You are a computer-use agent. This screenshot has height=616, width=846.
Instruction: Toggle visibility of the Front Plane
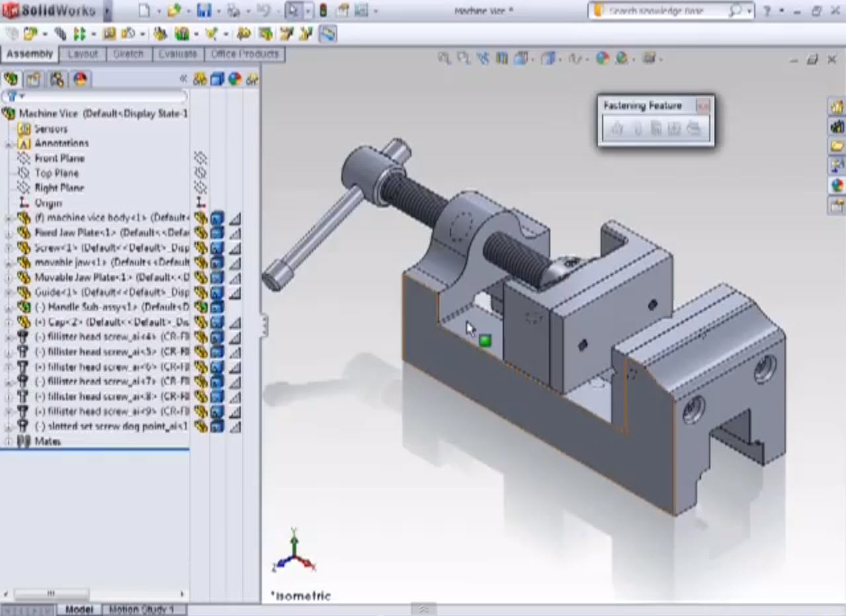click(x=200, y=158)
